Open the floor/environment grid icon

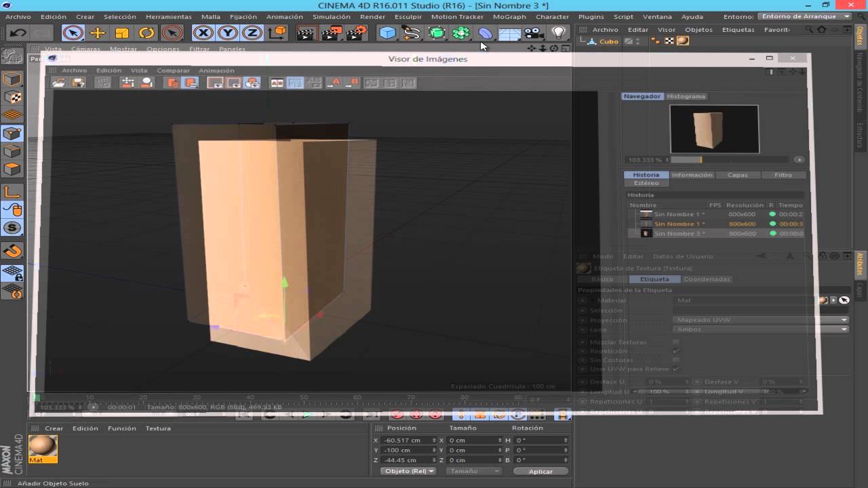[510, 33]
